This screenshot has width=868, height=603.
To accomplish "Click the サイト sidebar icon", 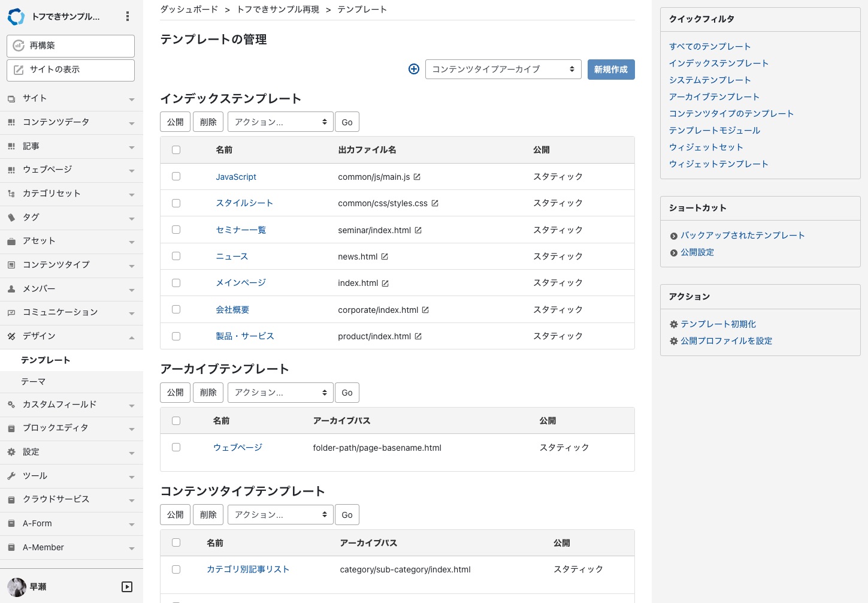I will click(x=11, y=98).
